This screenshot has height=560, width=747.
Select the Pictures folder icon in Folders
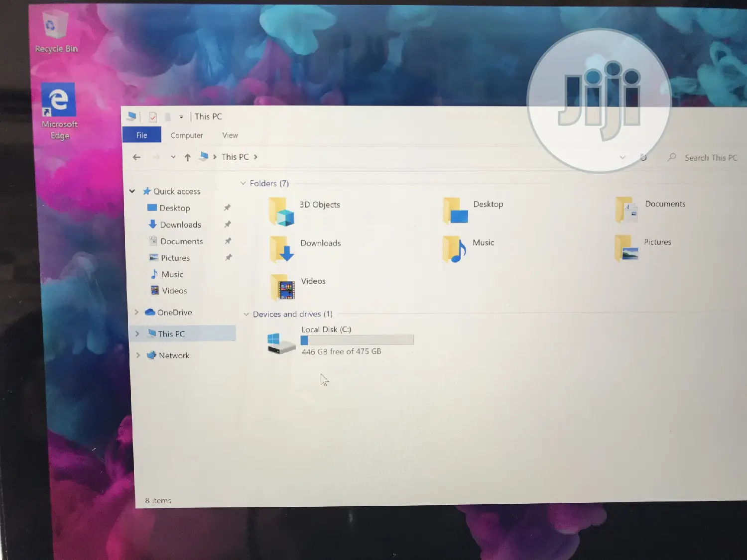click(626, 248)
